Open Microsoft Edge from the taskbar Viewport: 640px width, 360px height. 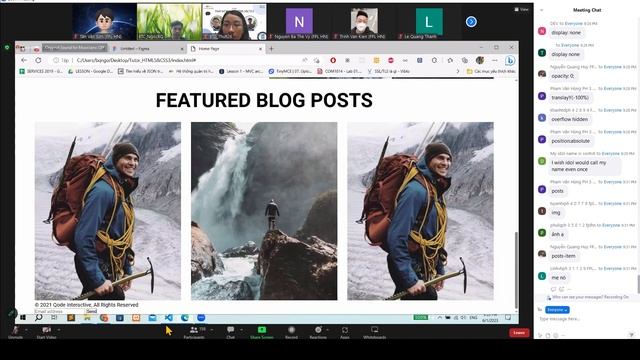[x=185, y=318]
